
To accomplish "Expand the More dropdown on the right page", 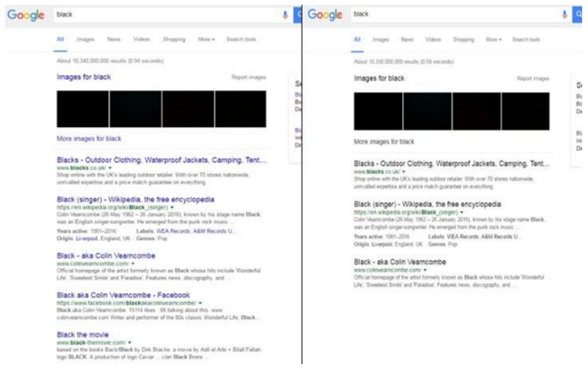I will tap(493, 40).
